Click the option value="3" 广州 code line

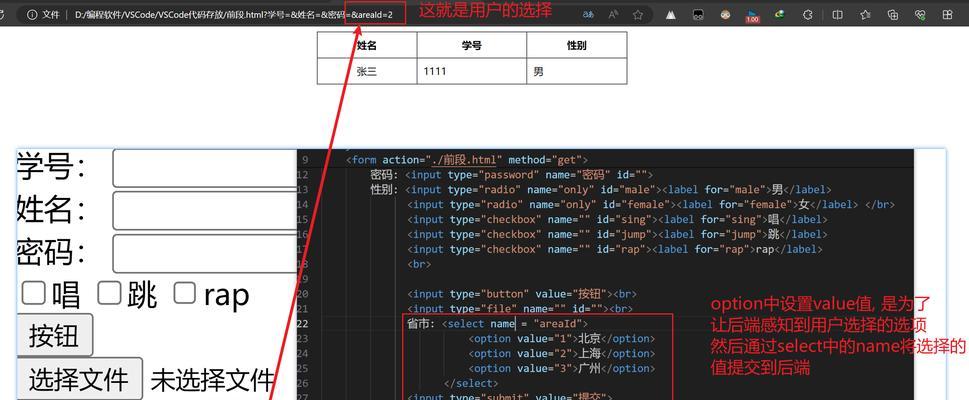(562, 368)
